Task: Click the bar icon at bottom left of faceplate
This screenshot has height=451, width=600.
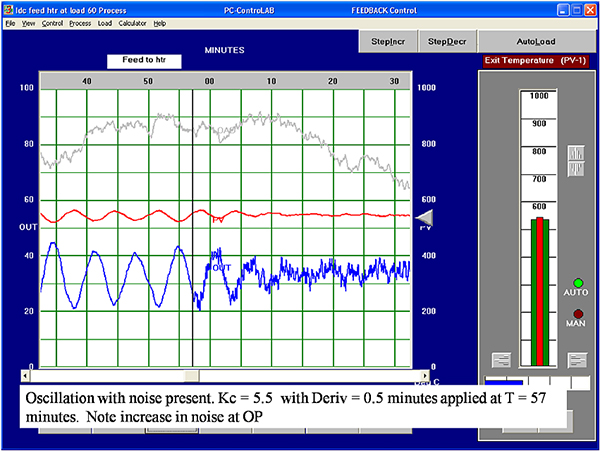Action: [501, 360]
